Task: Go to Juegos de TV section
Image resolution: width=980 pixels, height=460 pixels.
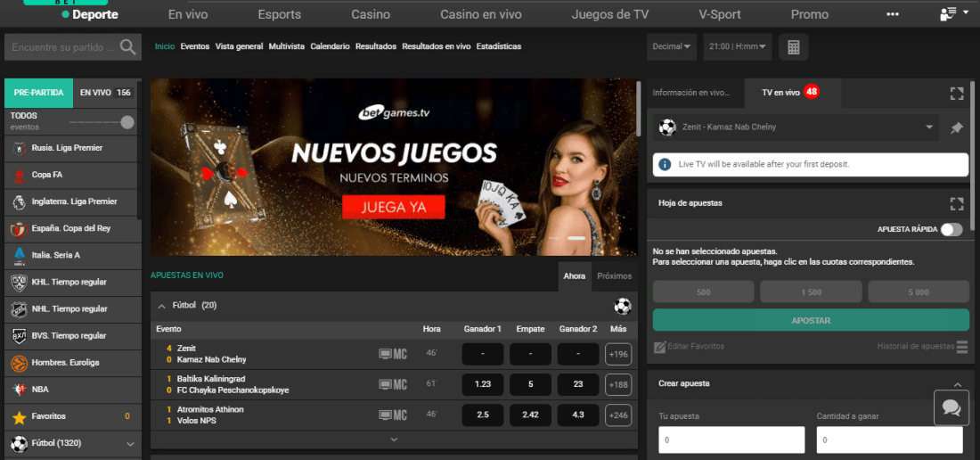Action: (x=610, y=14)
